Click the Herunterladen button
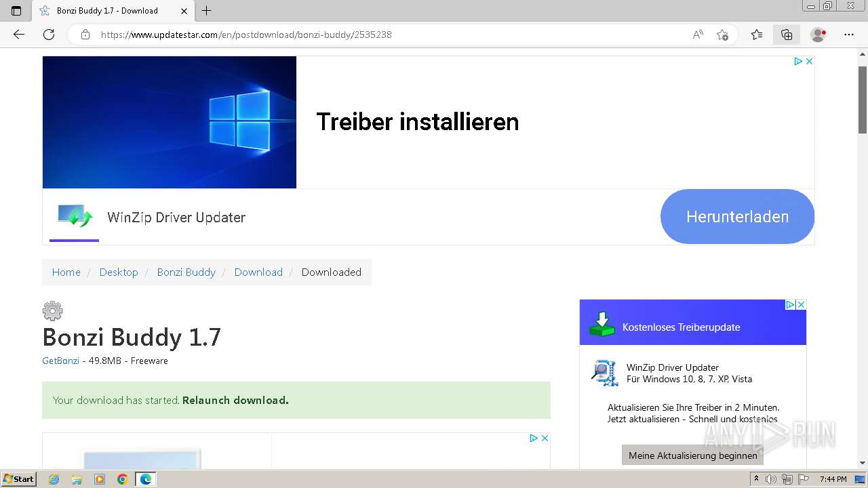Viewport: 868px width, 488px height. (x=737, y=217)
